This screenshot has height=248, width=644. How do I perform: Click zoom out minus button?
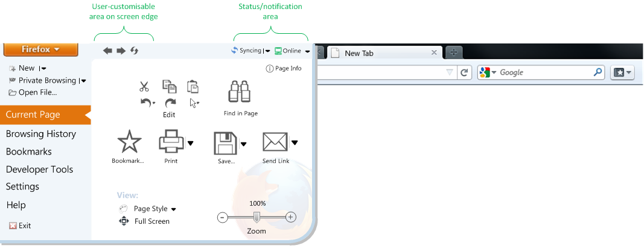tap(222, 217)
